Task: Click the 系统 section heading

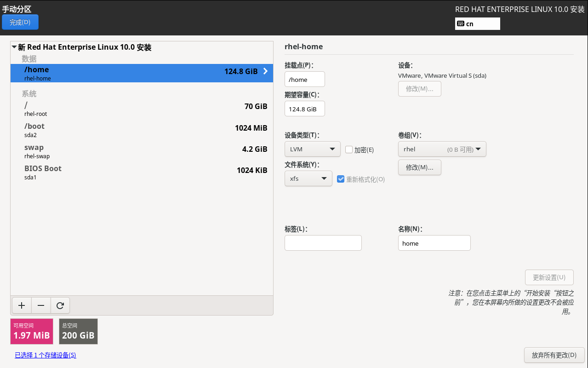Action: [29, 94]
